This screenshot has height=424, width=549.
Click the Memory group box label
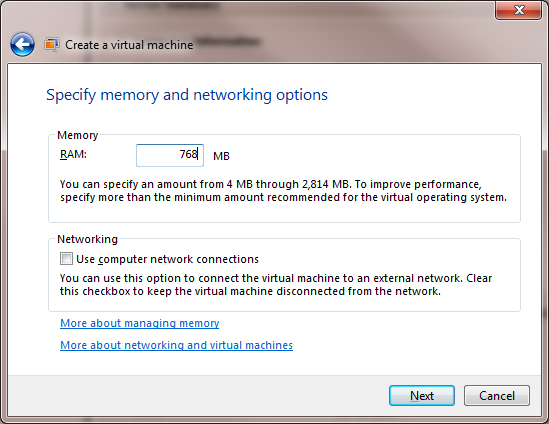tap(77, 135)
